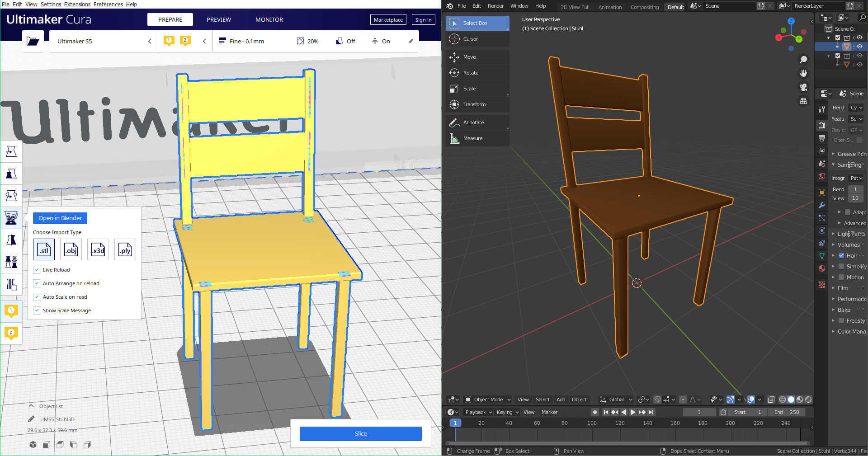This screenshot has width=868, height=456.
Task: Toggle Hair checkbox in Blender render properties
Action: coord(841,255)
